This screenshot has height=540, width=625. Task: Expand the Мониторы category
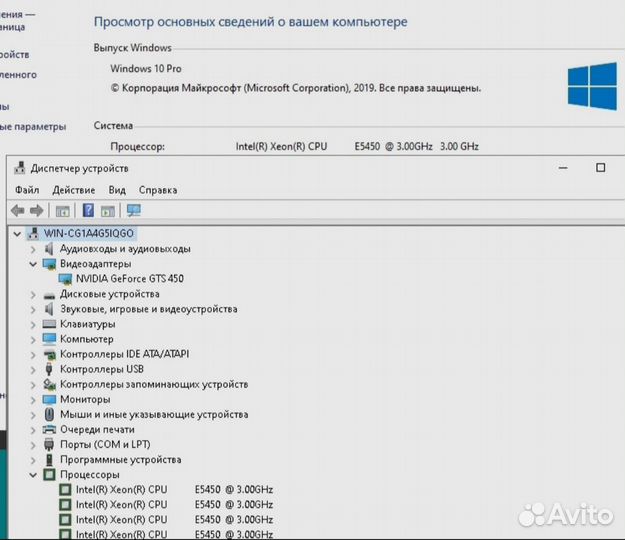[33, 400]
